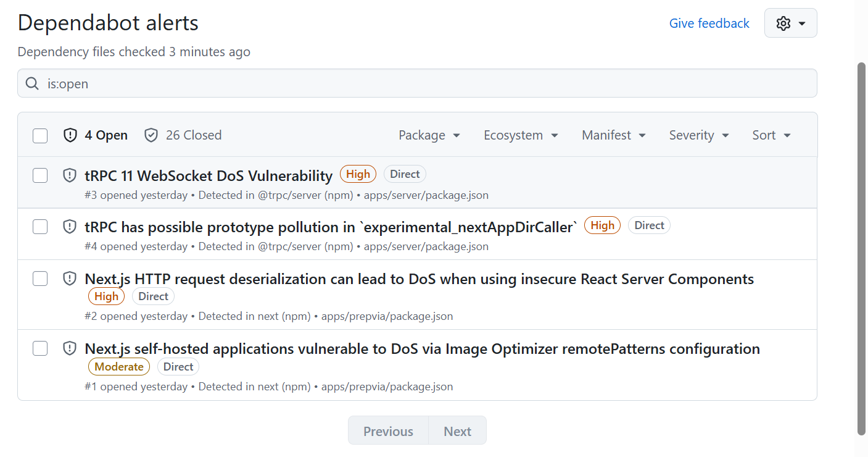Click the Next pagination button
Image resolution: width=868 pixels, height=457 pixels.
tap(457, 431)
